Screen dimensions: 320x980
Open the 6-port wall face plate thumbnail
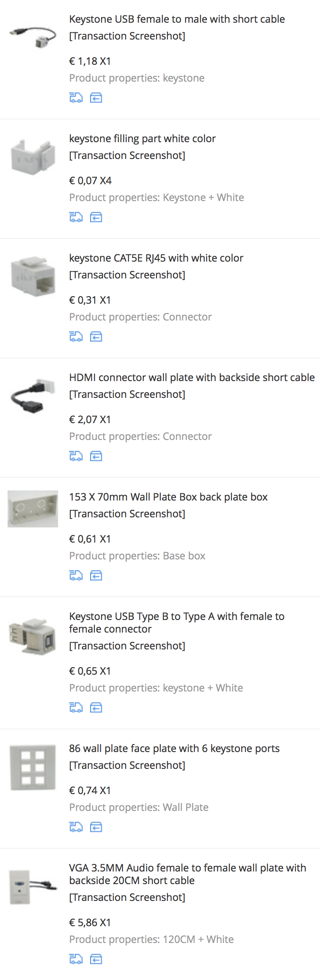click(33, 767)
